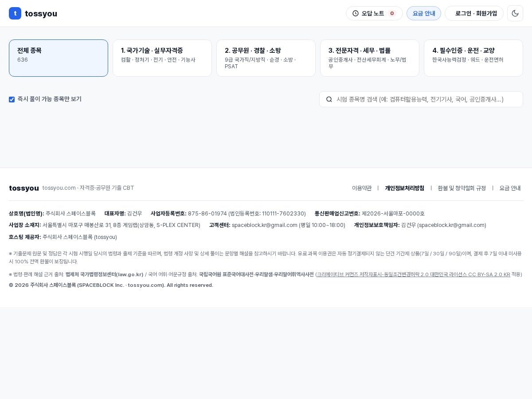Open 이용약관 footer link
The height and width of the screenshot is (399, 532).
click(362, 188)
